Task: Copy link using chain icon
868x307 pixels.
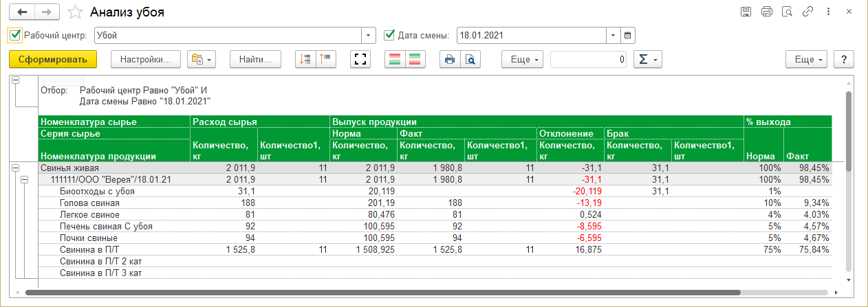Action: pyautogui.click(x=809, y=12)
